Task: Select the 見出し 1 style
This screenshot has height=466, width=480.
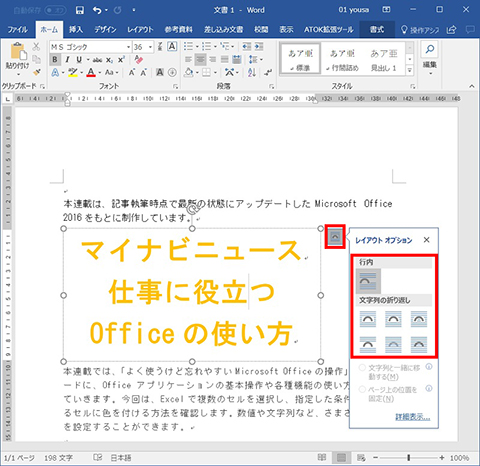Action: [x=384, y=60]
